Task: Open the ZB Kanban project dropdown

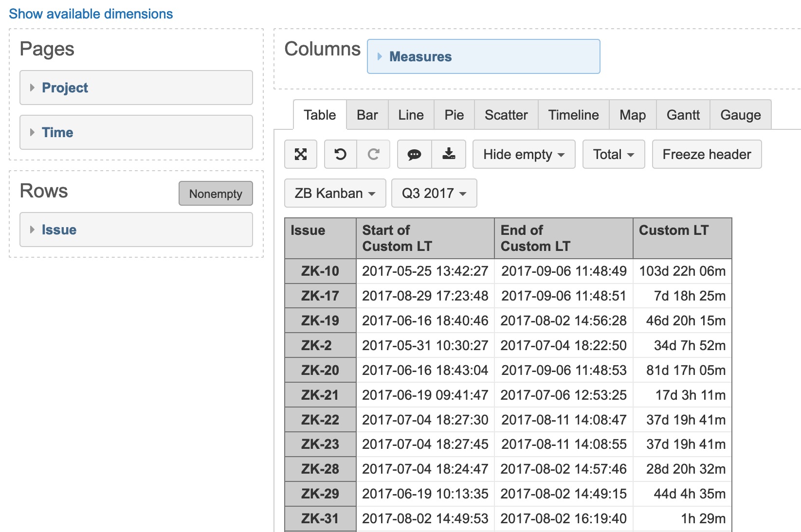Action: pos(335,193)
